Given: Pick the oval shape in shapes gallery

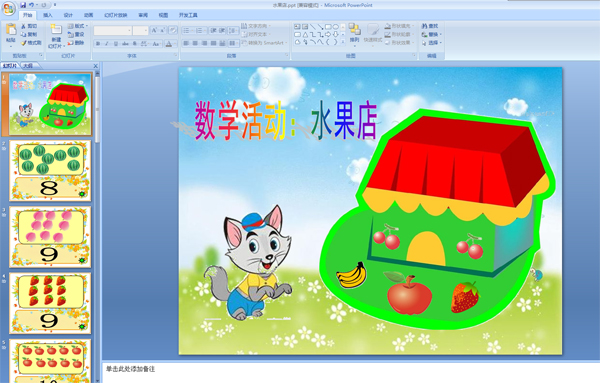Looking at the screenshot, I should click(336, 27).
